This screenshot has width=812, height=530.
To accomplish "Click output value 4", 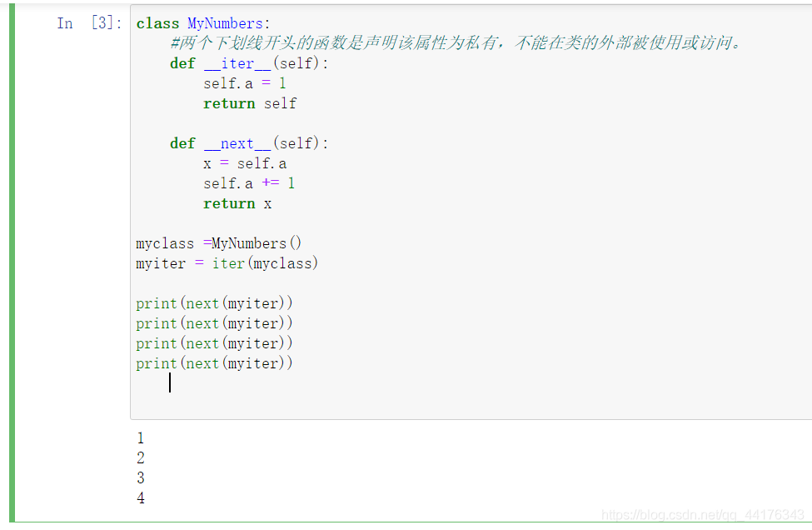I will 141,497.
